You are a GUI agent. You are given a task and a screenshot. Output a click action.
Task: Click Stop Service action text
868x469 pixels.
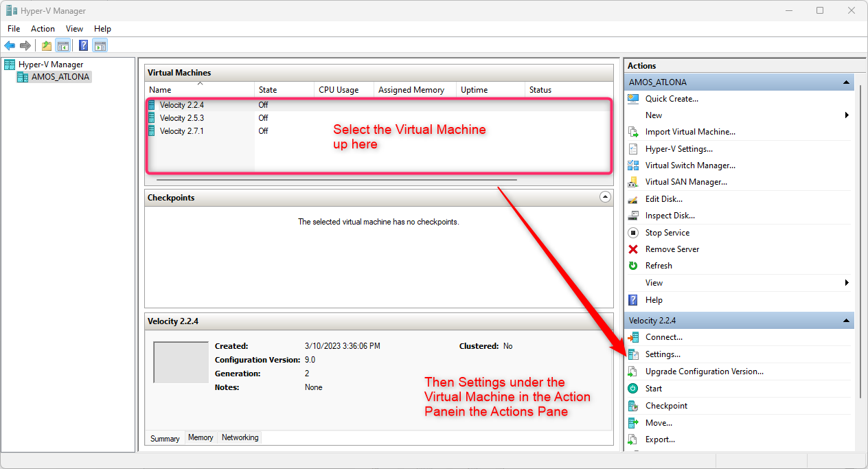(x=667, y=233)
